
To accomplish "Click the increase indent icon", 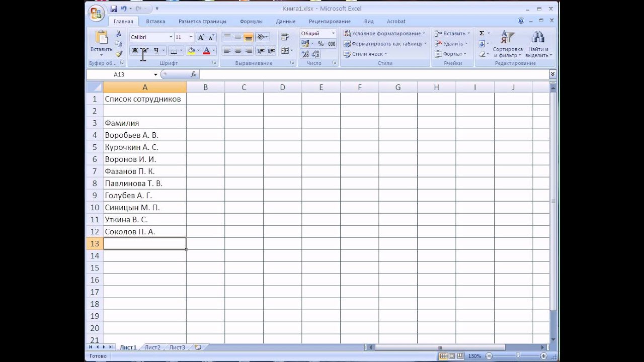I will (271, 51).
